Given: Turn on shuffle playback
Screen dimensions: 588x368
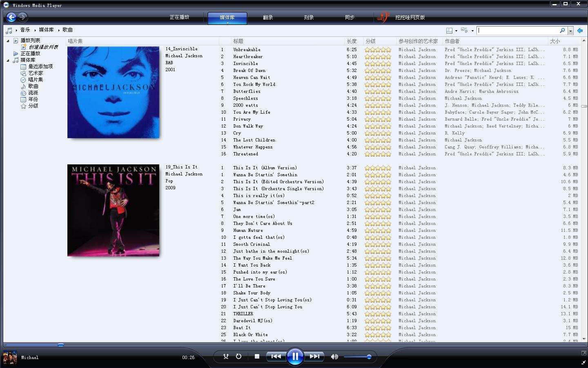Looking at the screenshot, I should click(x=226, y=357).
